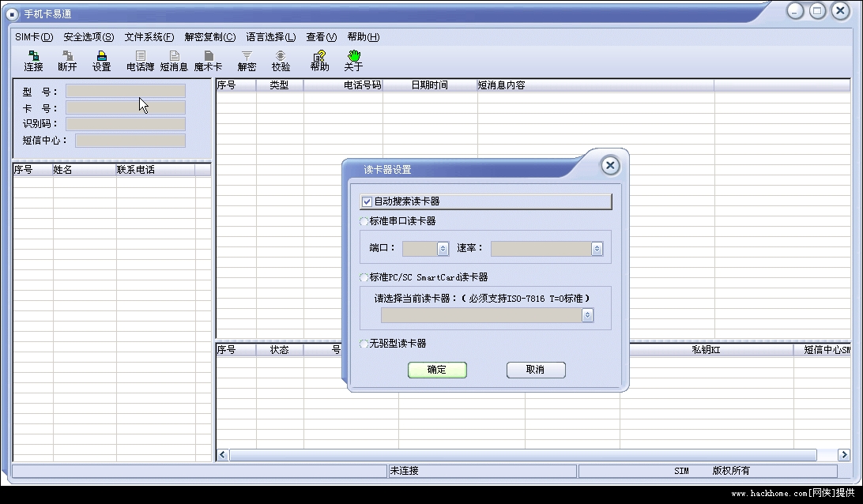Click the 校验 verify toolbar icon
Viewport: 863px width, 504px height.
pos(281,61)
